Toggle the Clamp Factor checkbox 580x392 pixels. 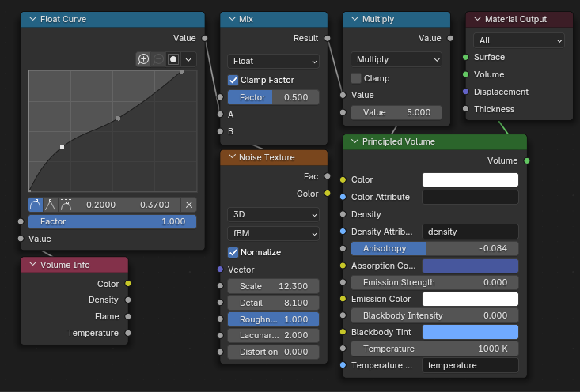point(233,80)
